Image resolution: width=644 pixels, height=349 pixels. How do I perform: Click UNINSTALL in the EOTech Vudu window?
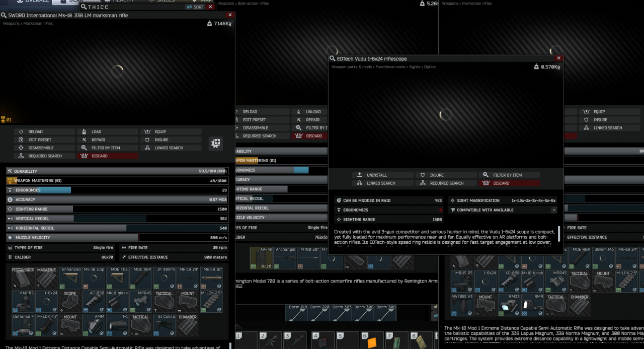point(383,175)
